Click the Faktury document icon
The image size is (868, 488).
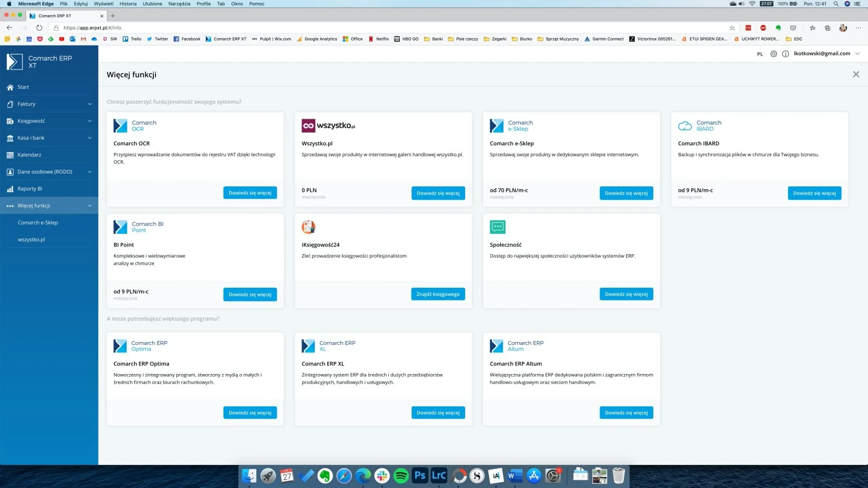[10, 104]
